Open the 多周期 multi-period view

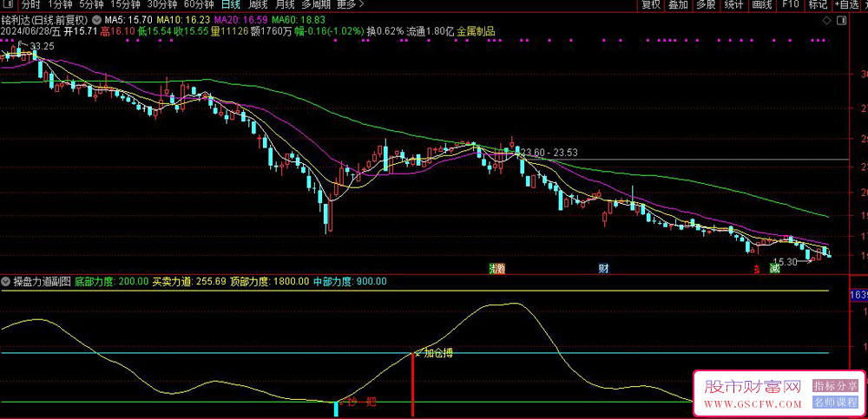[316, 5]
